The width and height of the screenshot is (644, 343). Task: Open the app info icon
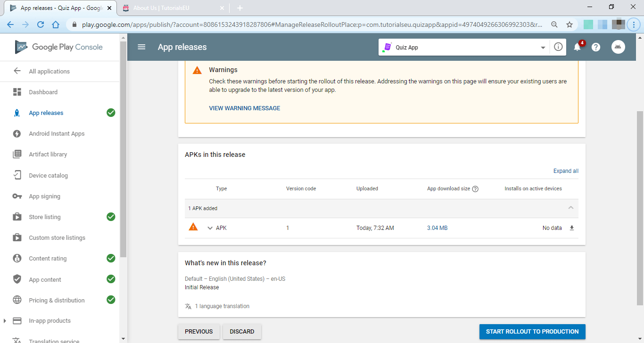(x=558, y=47)
